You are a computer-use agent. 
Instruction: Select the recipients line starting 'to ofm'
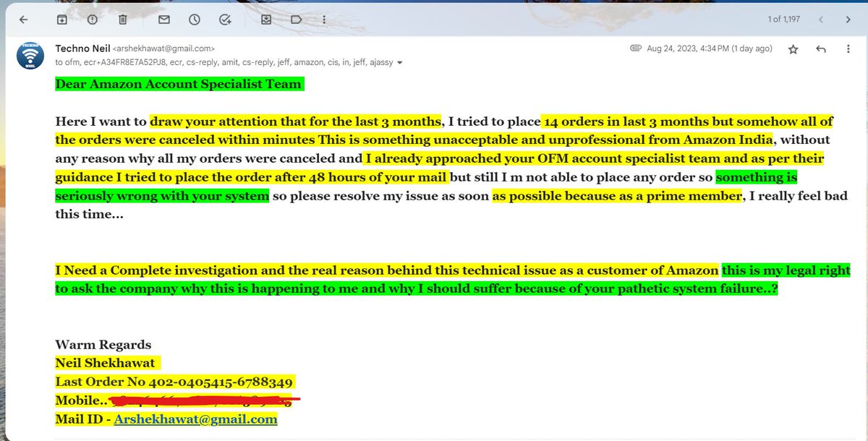point(224,63)
